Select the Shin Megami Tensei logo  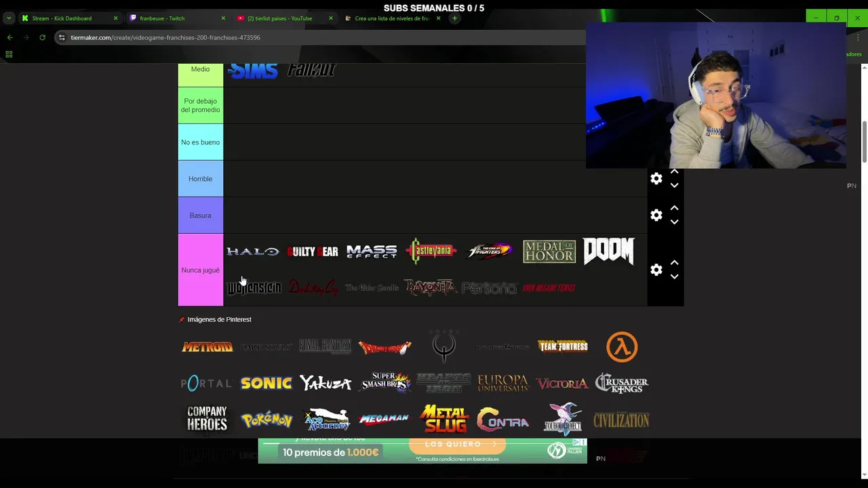[549, 288]
